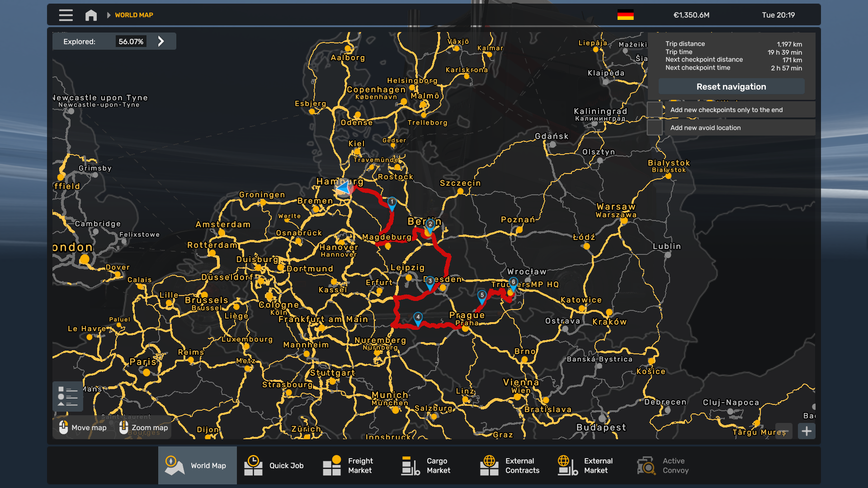Viewport: 868px width, 488px height.
Task: Click the breadcrumb arrow before World Map
Action: pyautogui.click(x=108, y=15)
